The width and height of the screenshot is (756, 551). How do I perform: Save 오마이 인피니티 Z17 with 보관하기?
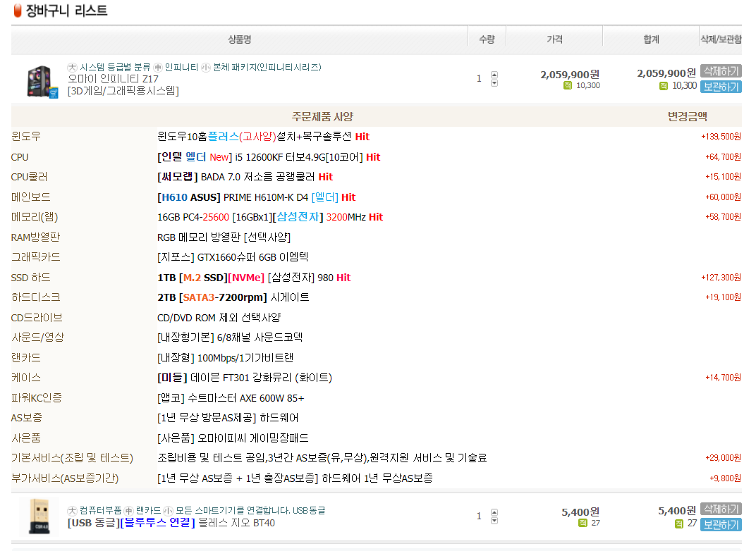(x=721, y=86)
